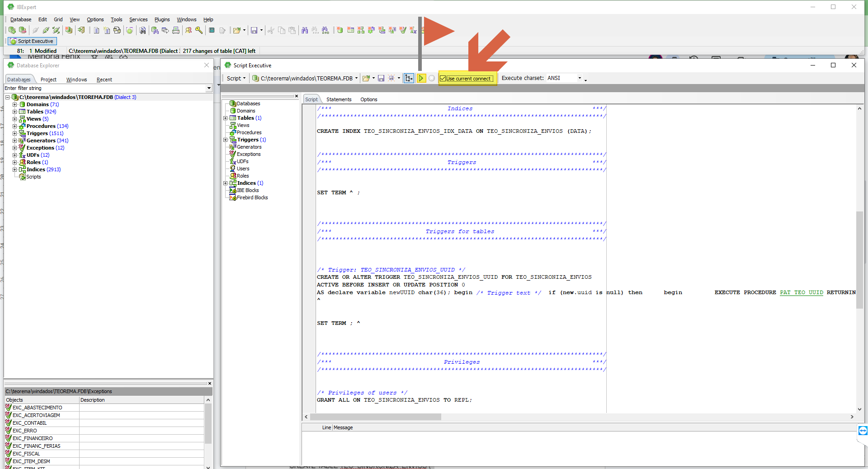The height and width of the screenshot is (469, 868).
Task: Open the Plugins menu
Action: [162, 19]
